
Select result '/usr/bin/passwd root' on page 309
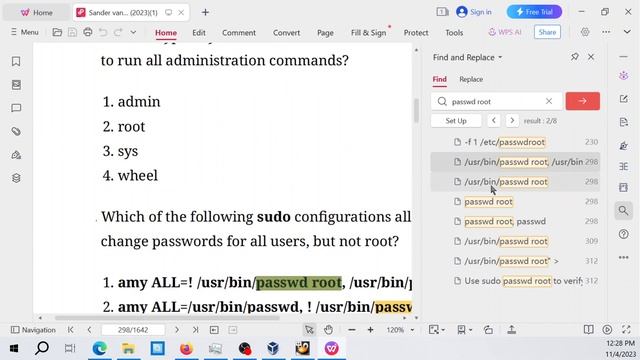point(515,241)
